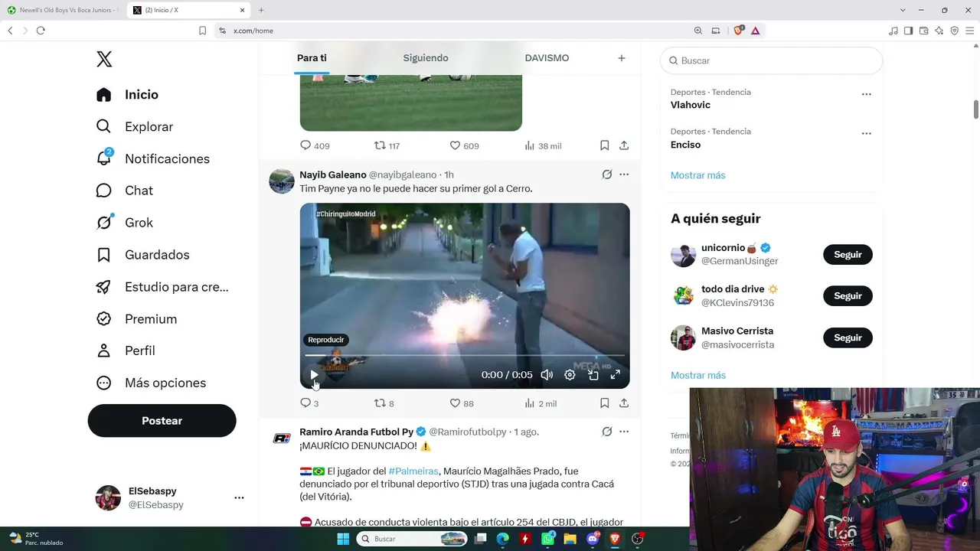
Task: Click the X logo in sidebar
Action: (x=104, y=60)
